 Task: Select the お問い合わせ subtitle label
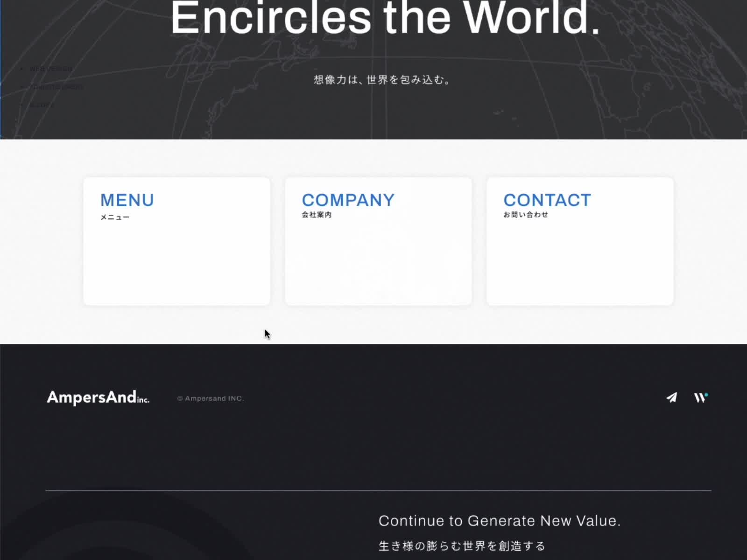point(526,215)
